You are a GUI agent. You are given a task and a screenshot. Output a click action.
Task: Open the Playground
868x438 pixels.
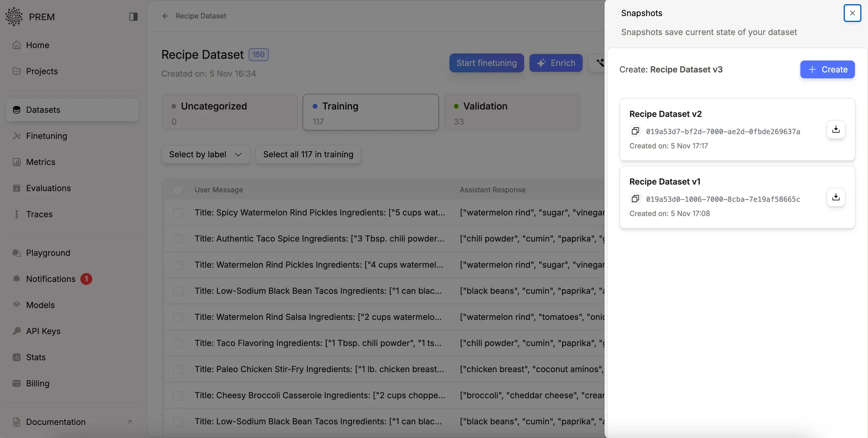pyautogui.click(x=48, y=253)
